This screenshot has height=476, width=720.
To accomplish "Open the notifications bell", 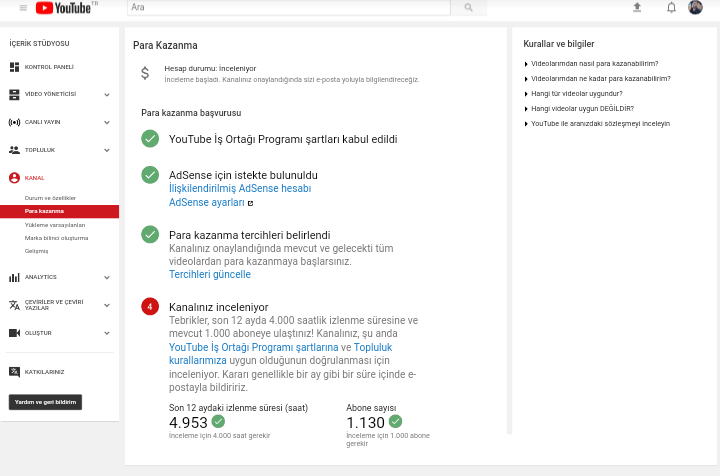I will (671, 7).
